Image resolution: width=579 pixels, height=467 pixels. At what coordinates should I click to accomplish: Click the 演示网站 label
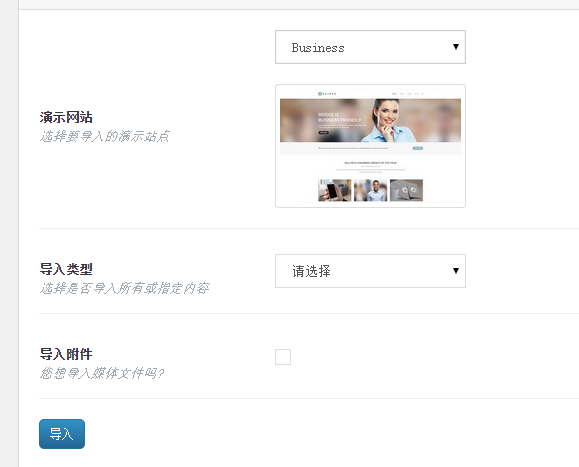66,117
